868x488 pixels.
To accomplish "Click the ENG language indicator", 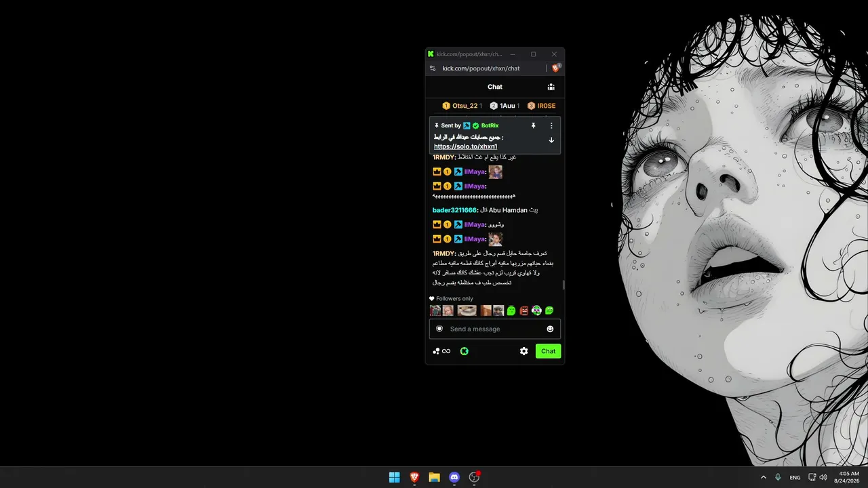I will point(795,477).
